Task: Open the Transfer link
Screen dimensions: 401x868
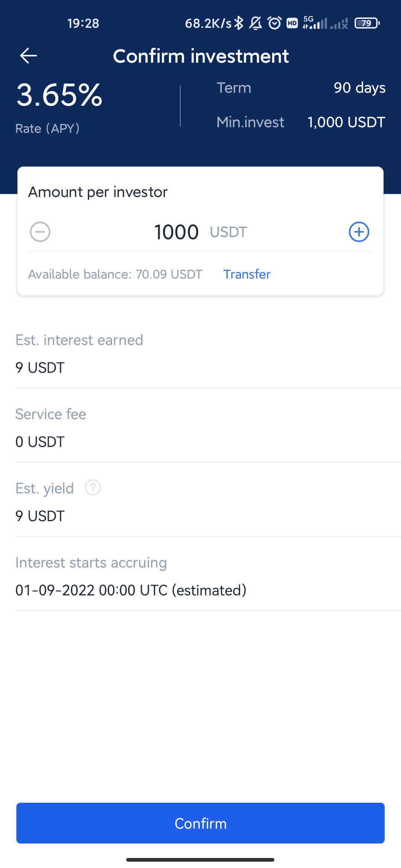Action: click(x=247, y=274)
